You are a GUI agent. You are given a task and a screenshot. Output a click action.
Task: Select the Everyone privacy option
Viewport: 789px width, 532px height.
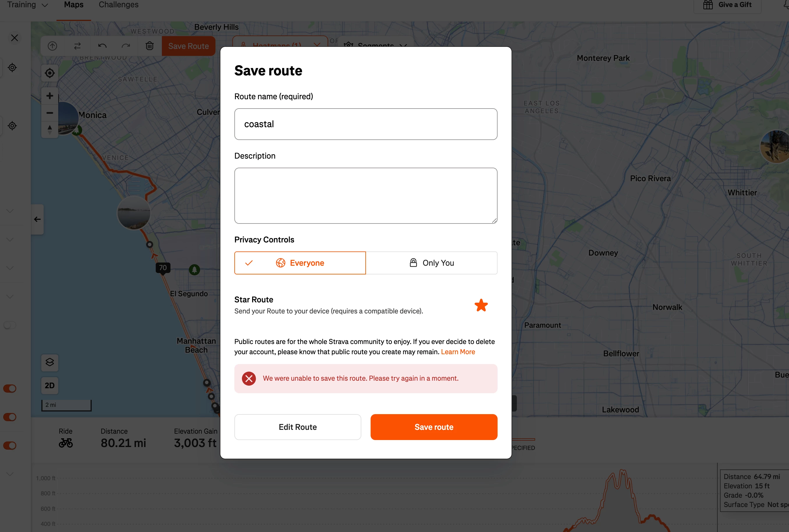pyautogui.click(x=300, y=263)
